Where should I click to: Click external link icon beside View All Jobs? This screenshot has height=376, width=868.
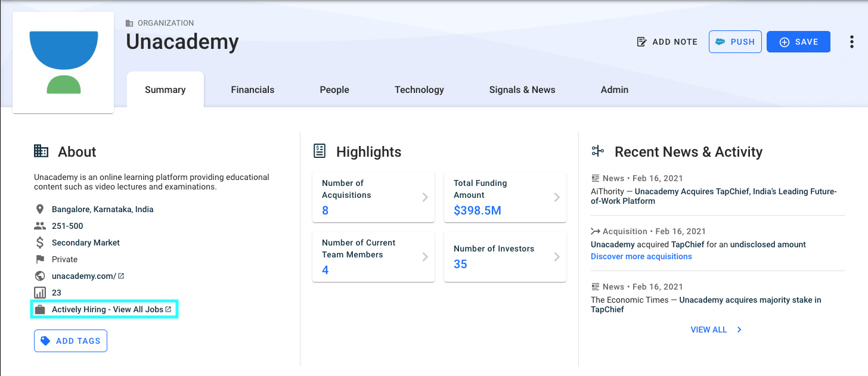(x=168, y=309)
